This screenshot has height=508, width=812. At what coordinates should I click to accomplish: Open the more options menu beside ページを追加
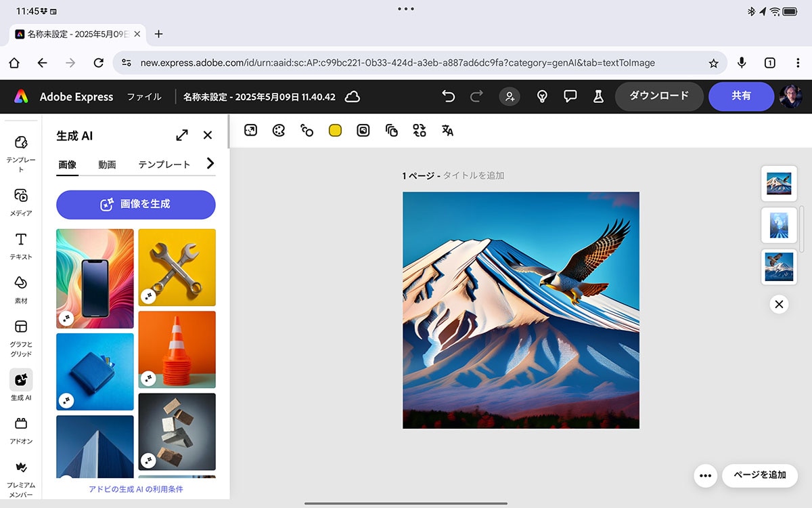(704, 475)
